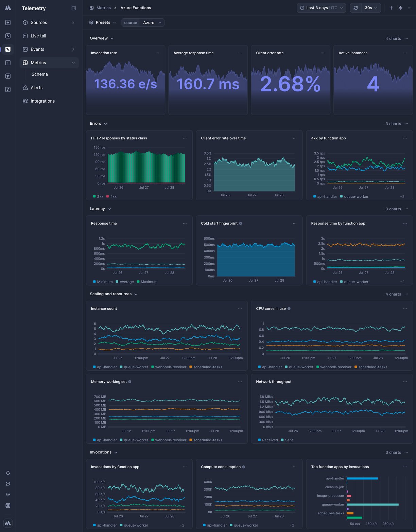The height and width of the screenshot is (532, 416).
Task: Open the Last 3 days time range dropdown
Action: pos(322,8)
